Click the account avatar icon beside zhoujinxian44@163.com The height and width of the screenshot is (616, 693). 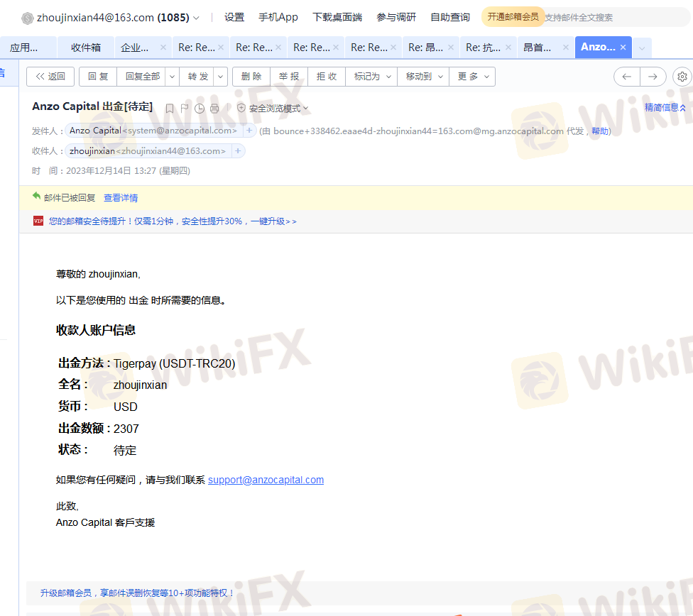pos(28,18)
